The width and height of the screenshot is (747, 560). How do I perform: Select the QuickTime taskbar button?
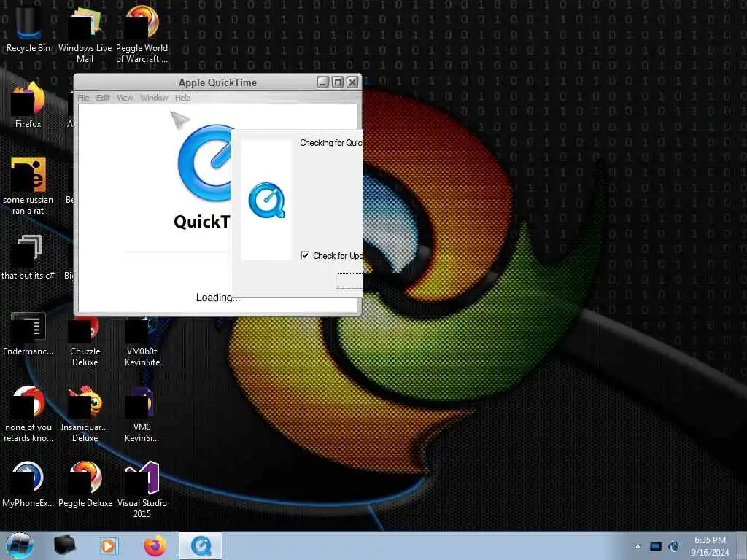pyautogui.click(x=201, y=545)
